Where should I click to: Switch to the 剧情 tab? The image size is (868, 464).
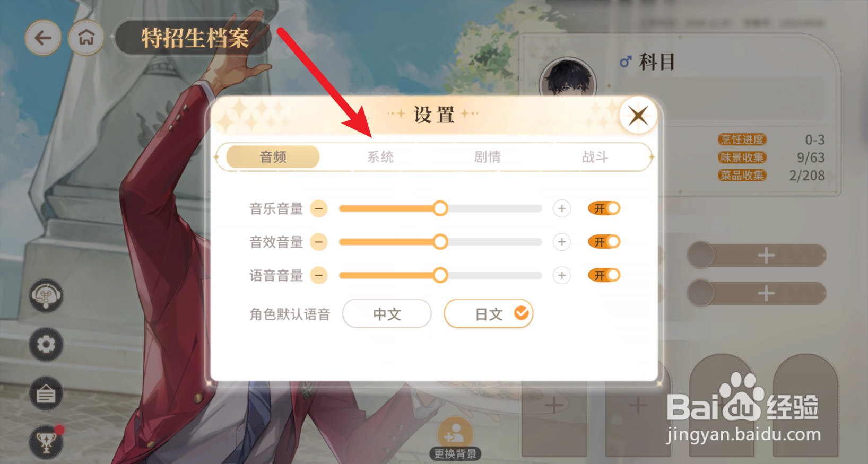pyautogui.click(x=488, y=157)
